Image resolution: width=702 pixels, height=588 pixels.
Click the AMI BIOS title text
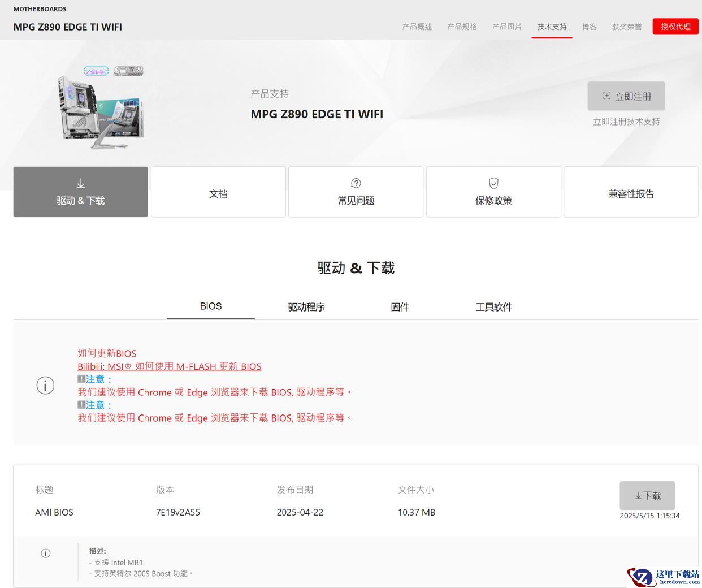tap(54, 512)
